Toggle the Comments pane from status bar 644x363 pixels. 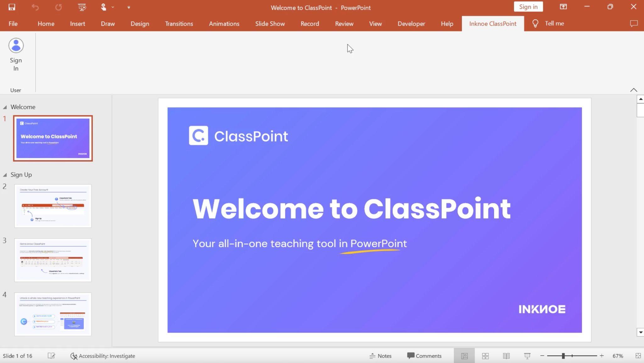[x=424, y=356]
